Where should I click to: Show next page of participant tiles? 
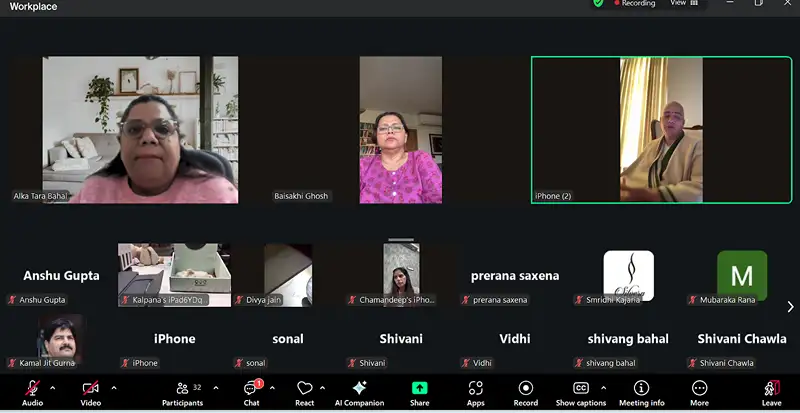790,307
